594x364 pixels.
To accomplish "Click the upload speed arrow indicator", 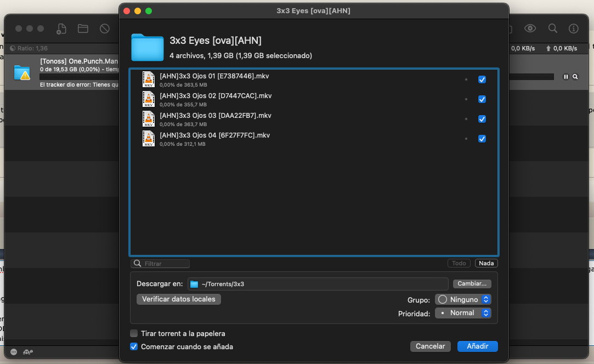I will [x=548, y=48].
